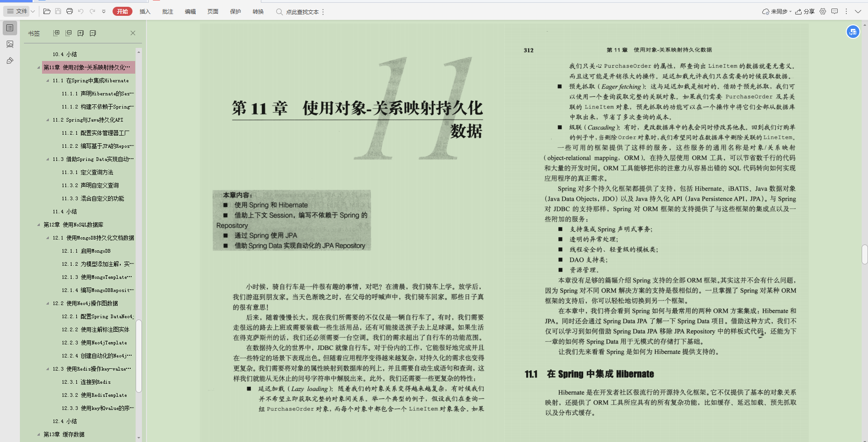This screenshot has width=868, height=442.
Task: Click the blue document conversion floating button
Action: click(853, 32)
